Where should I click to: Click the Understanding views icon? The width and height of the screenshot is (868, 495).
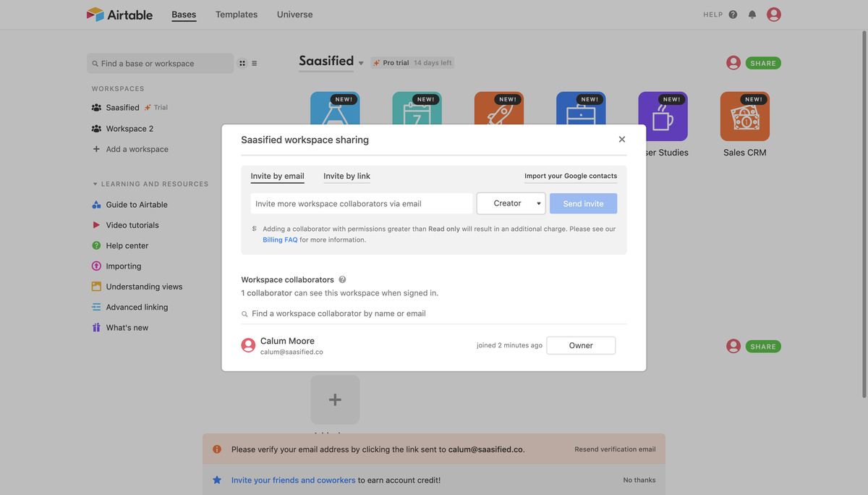pos(96,287)
